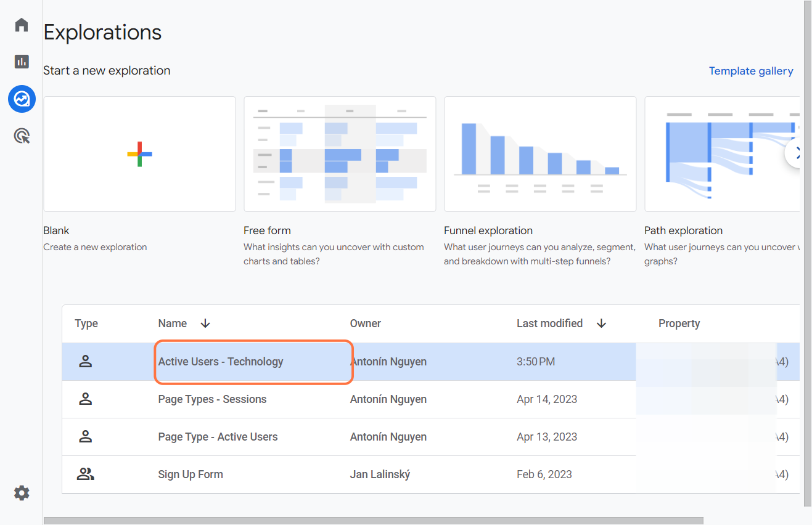The height and width of the screenshot is (525, 812).
Task: Click the Type column header
Action: point(86,324)
